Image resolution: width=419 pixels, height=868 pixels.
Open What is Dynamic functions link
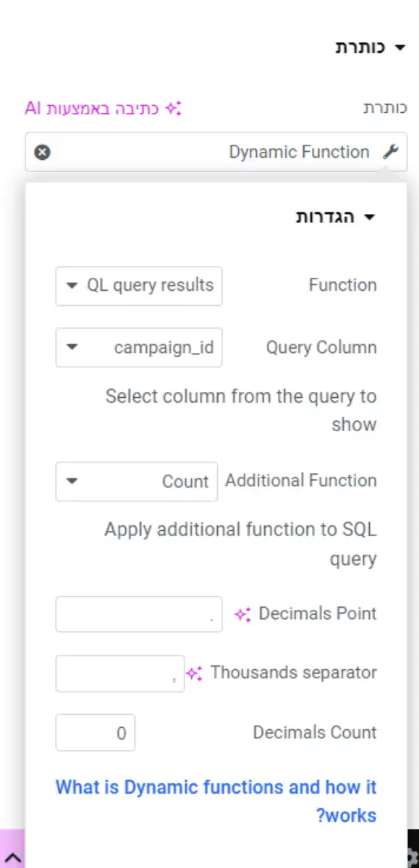tap(216, 801)
